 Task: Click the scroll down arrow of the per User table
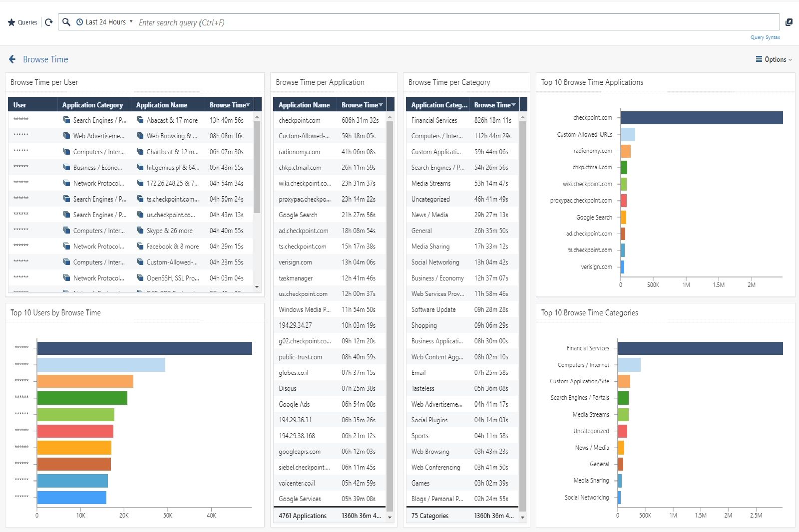click(x=257, y=287)
